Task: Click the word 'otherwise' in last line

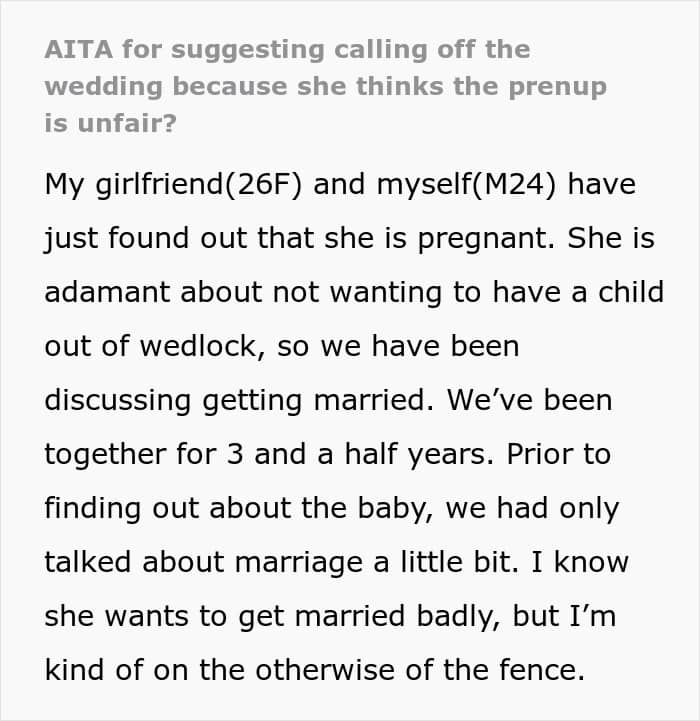Action: point(325,670)
